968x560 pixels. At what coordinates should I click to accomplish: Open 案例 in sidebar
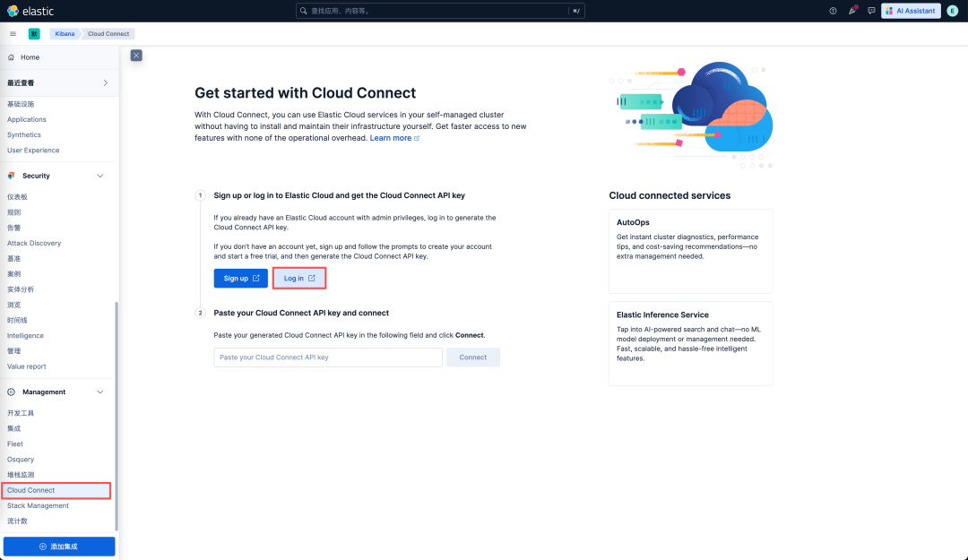point(13,274)
